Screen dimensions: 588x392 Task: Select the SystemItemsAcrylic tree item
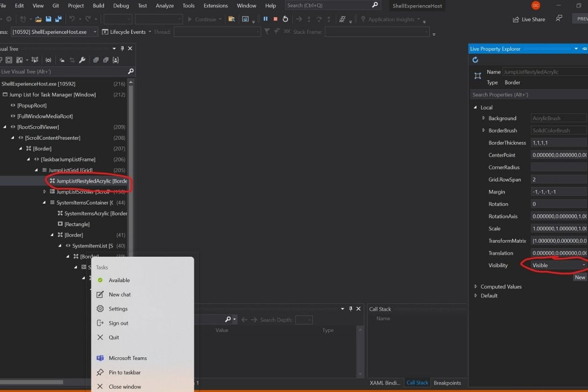click(x=96, y=213)
